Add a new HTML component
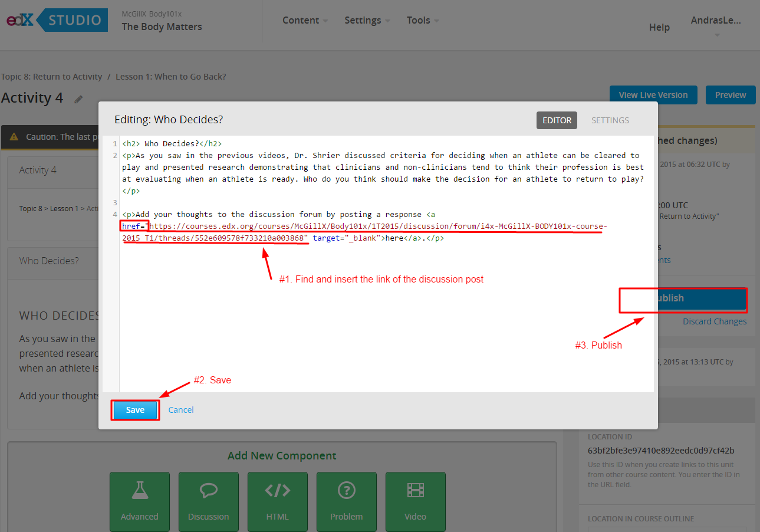Viewport: 760px width, 532px height. [278, 502]
